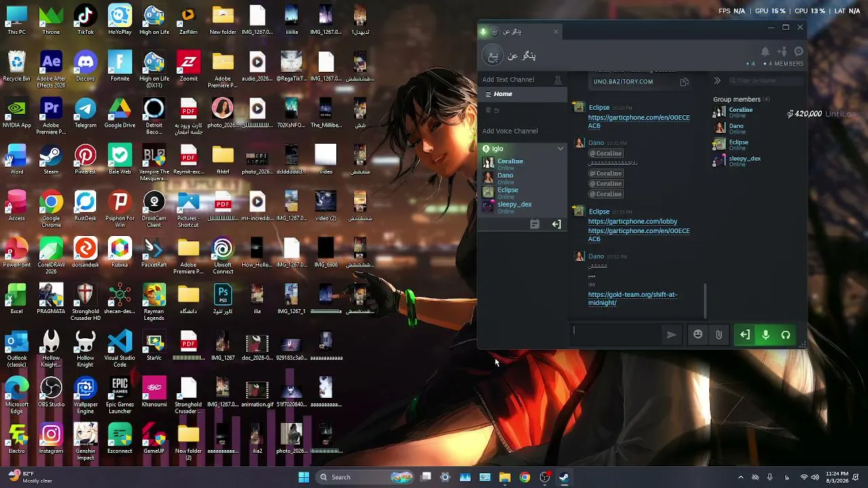Collapse the group members panel
The width and height of the screenshot is (868, 488).
[x=717, y=81]
